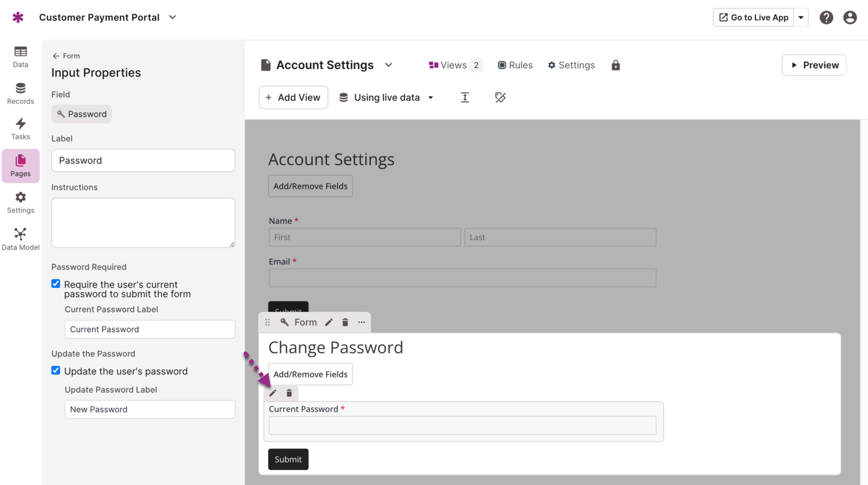Click the lock icon beside Settings
Screen dimensions: 868x485
(615, 65)
